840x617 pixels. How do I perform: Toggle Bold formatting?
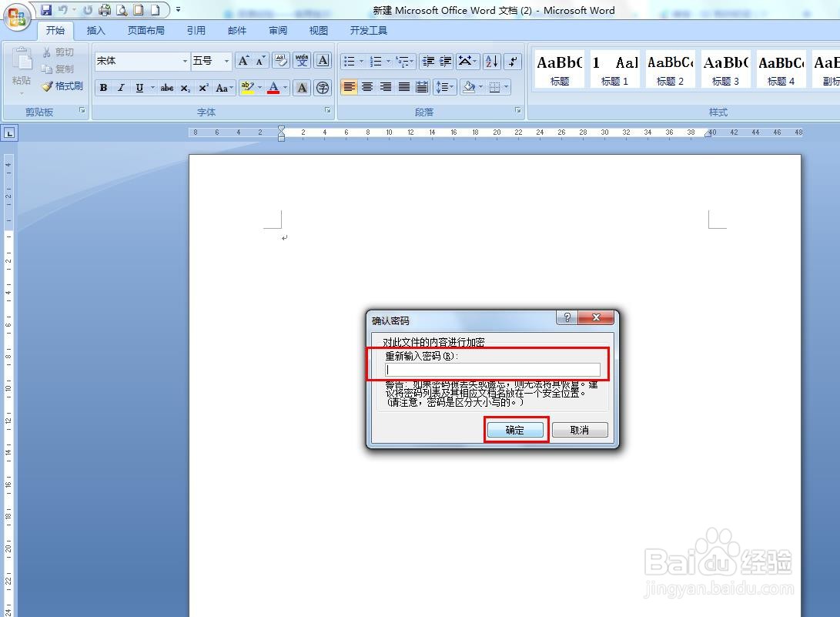pos(103,87)
